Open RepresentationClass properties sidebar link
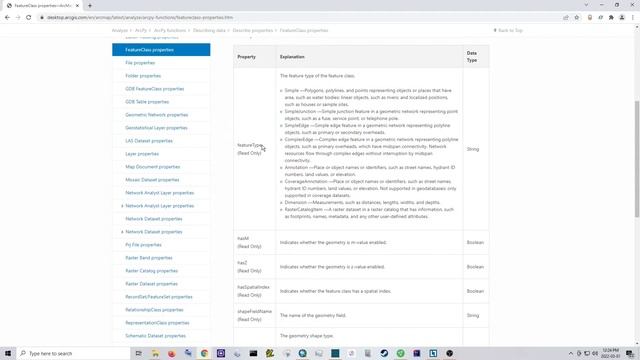 pos(157,323)
